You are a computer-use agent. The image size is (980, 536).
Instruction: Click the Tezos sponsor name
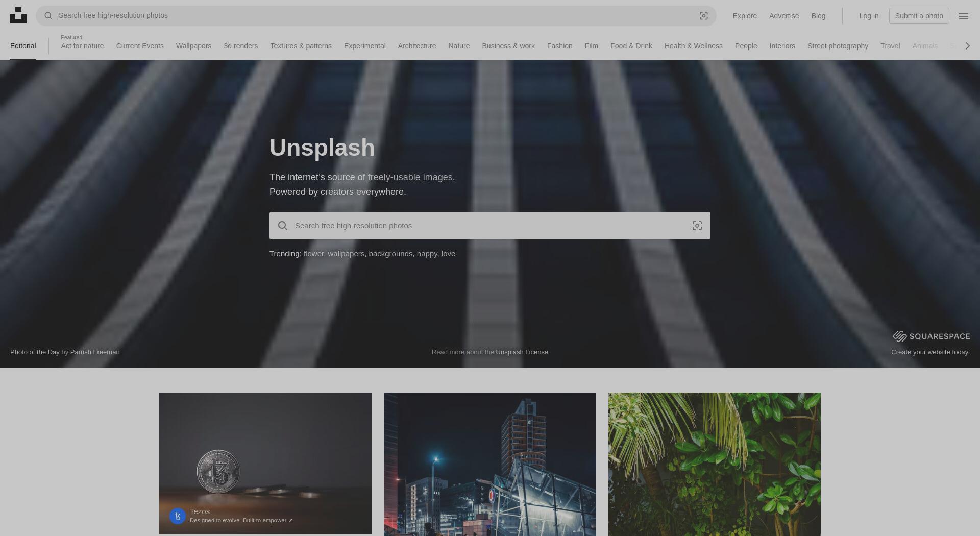(200, 511)
